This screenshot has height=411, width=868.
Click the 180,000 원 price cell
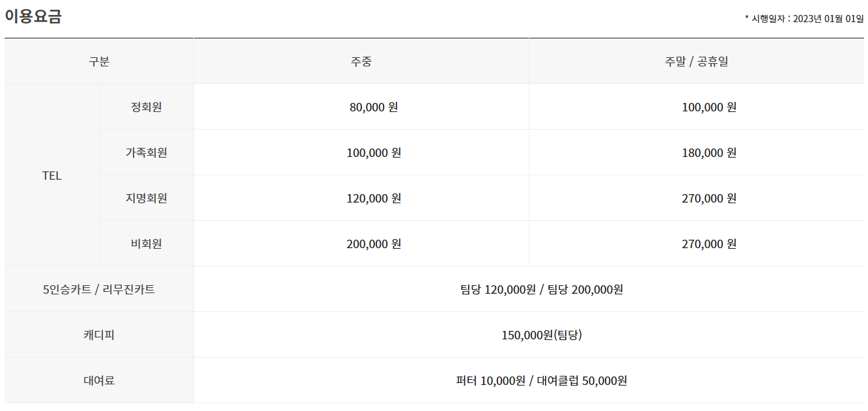pyautogui.click(x=709, y=152)
